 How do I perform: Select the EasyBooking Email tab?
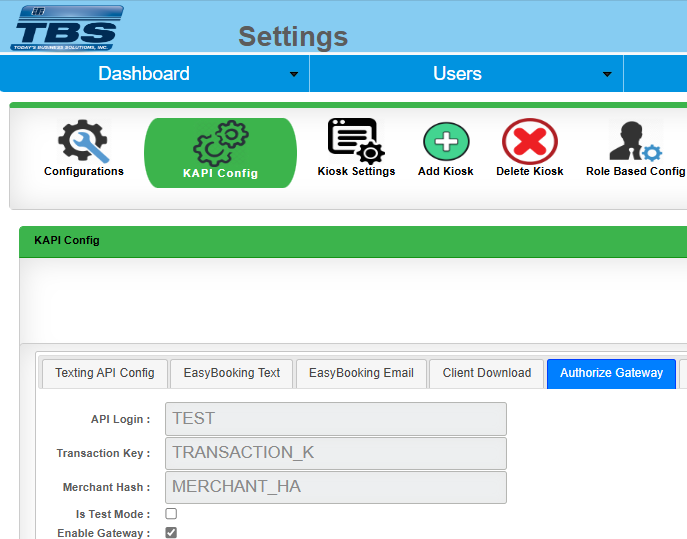click(361, 373)
